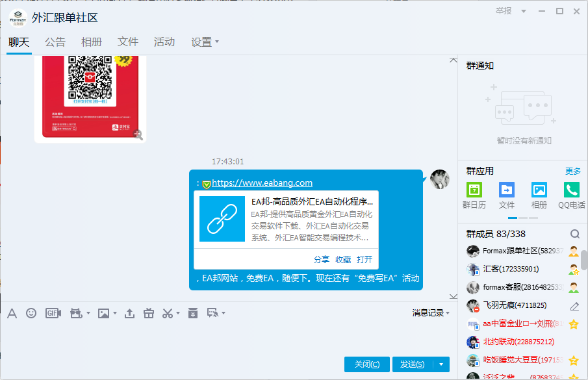Open the https://www.eabang.com link

pyautogui.click(x=262, y=183)
